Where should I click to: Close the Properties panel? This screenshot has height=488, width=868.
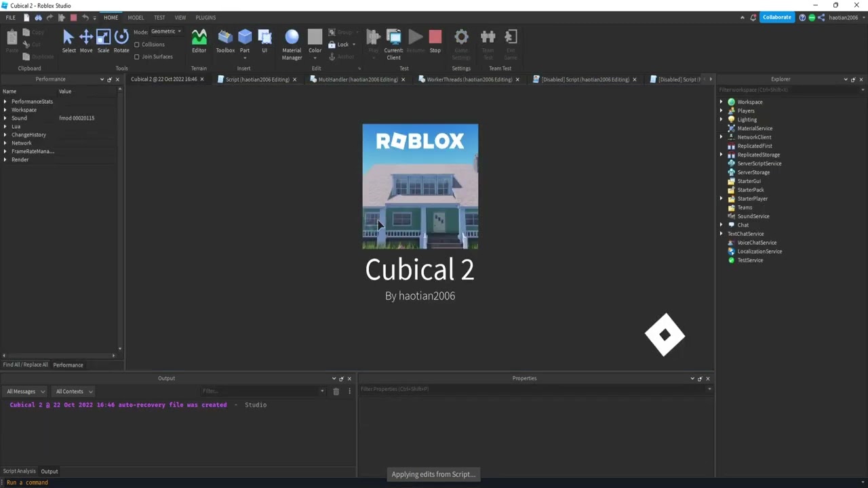point(708,378)
